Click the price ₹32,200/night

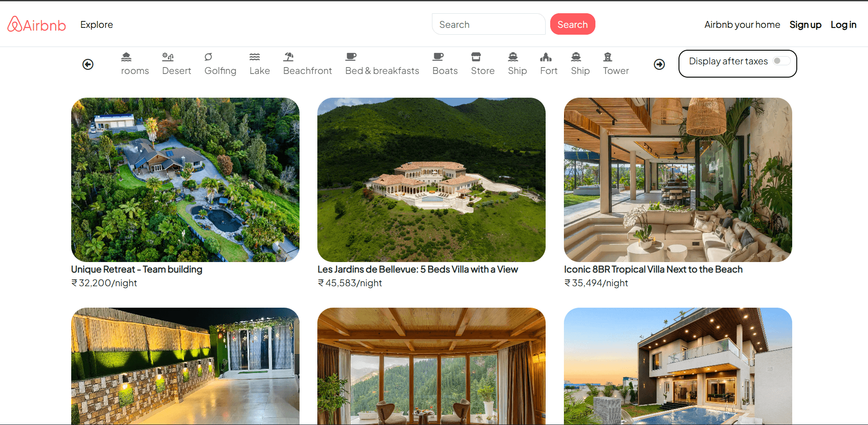tap(104, 283)
